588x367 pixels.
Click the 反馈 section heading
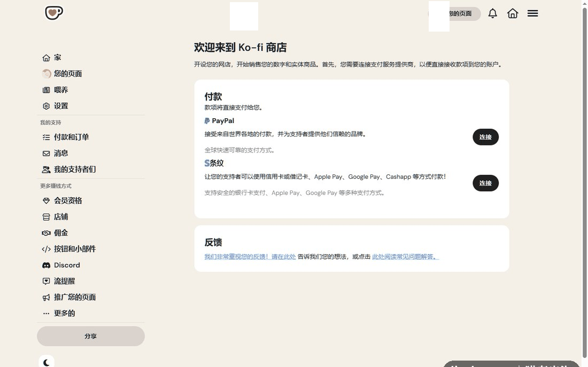[213, 242]
